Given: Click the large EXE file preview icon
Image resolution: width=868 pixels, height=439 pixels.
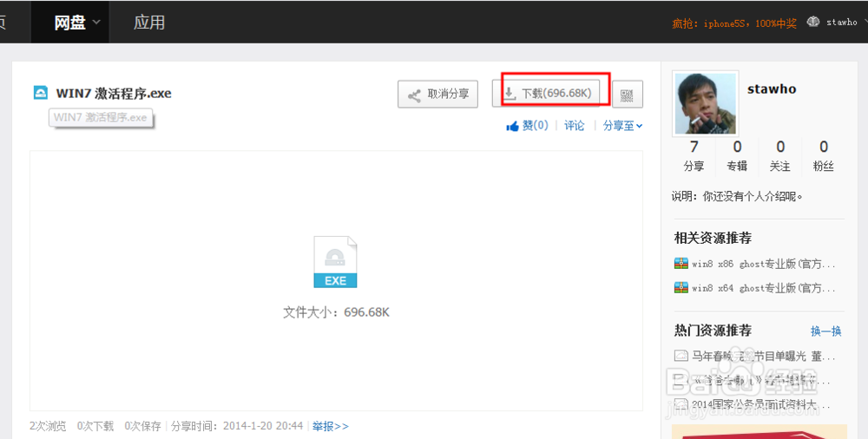Looking at the screenshot, I should [x=335, y=262].
